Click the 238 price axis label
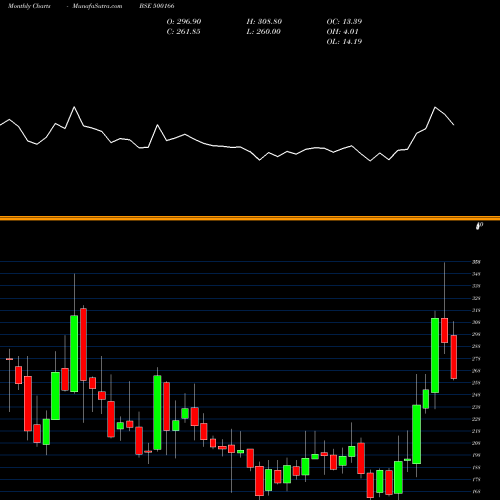Screen dimensions: 500x500 [476, 407]
